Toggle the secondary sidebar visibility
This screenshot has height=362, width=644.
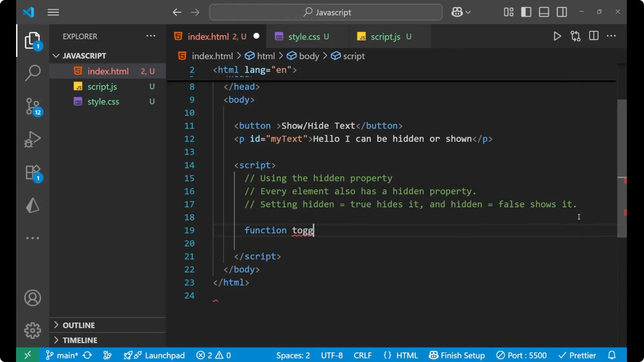(562, 12)
